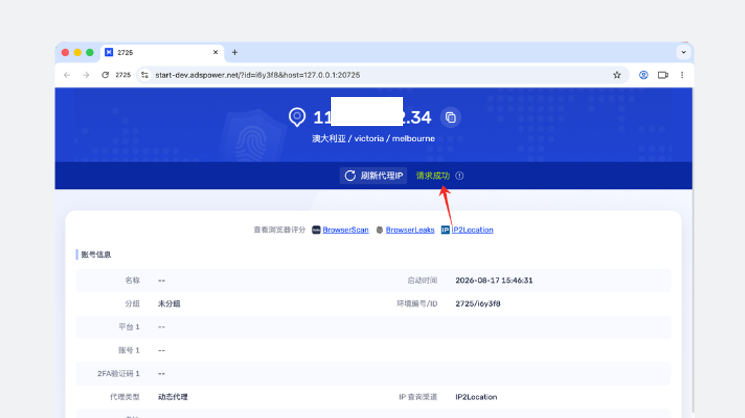Click the info icon next to 请求成功

[459, 176]
